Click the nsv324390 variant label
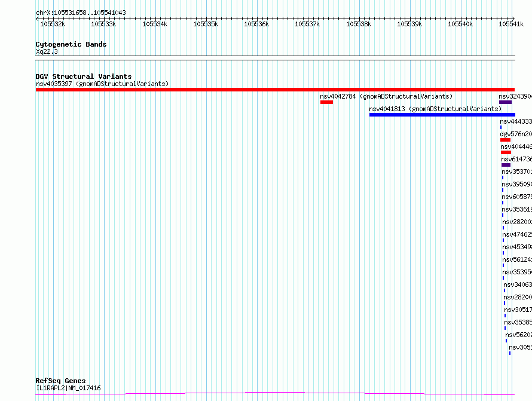Screen dimensions: 532x401 pos(515,96)
